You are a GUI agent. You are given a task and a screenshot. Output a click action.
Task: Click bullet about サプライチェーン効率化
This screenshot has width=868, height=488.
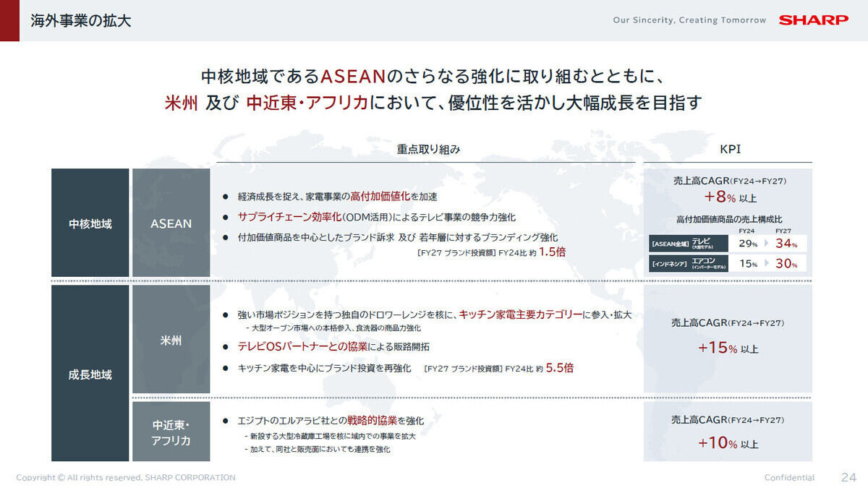[x=369, y=217]
